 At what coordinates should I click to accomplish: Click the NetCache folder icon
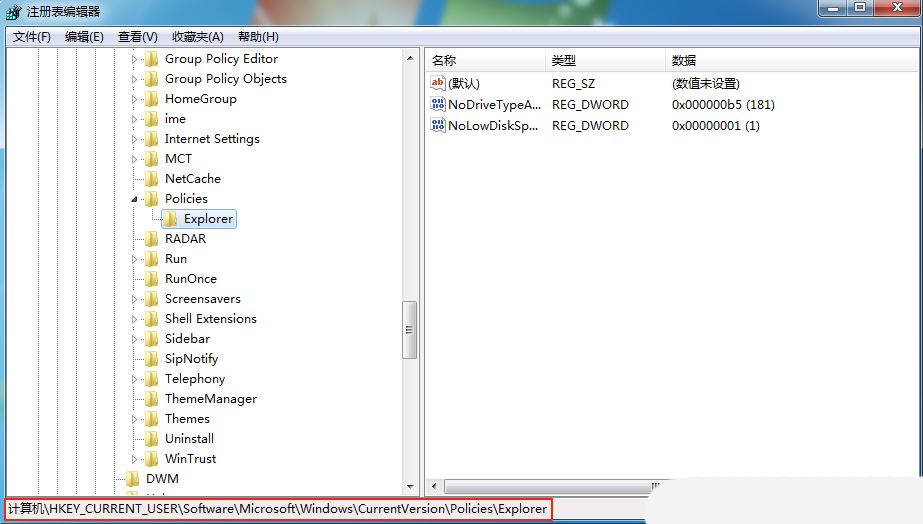pyautogui.click(x=151, y=179)
